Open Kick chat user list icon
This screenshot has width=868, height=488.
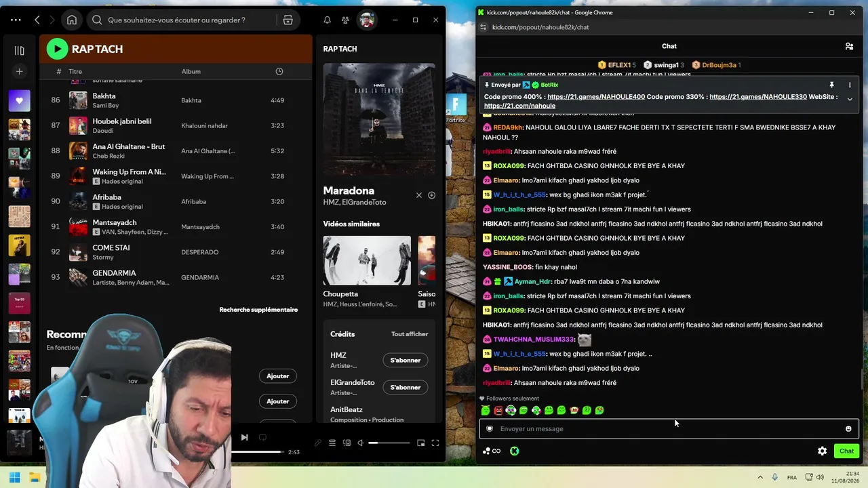(849, 46)
